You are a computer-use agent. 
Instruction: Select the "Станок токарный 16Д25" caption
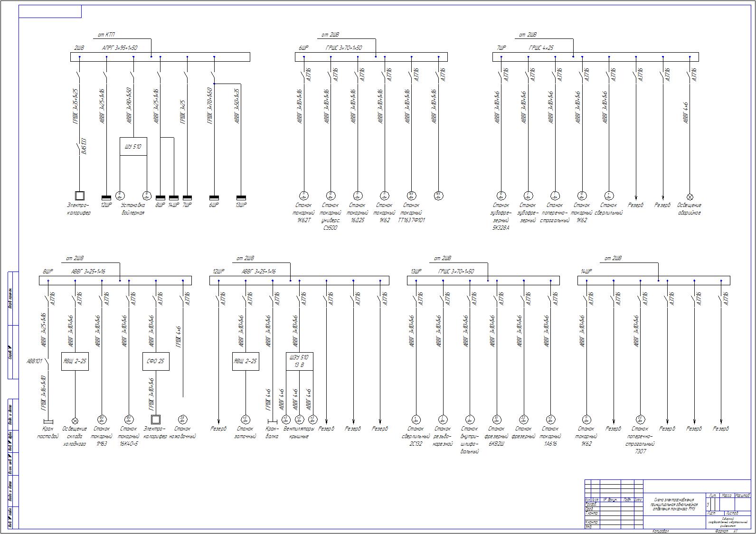[357, 213]
